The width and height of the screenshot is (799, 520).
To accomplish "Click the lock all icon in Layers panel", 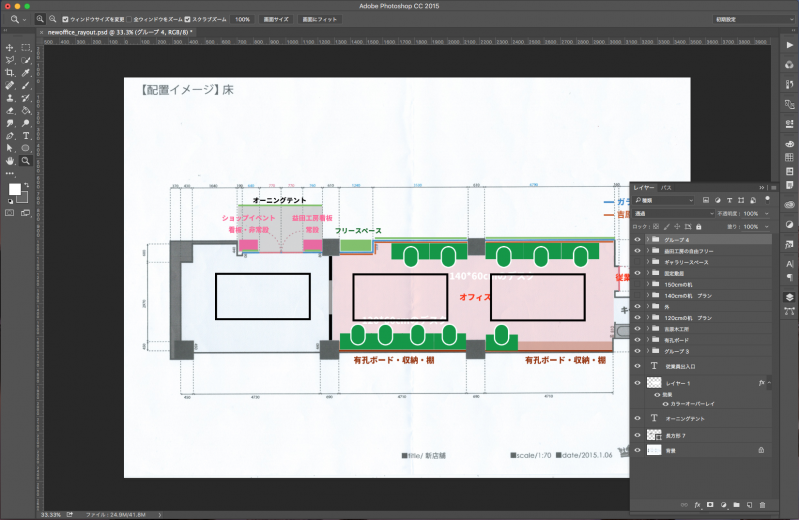I will coord(699,226).
